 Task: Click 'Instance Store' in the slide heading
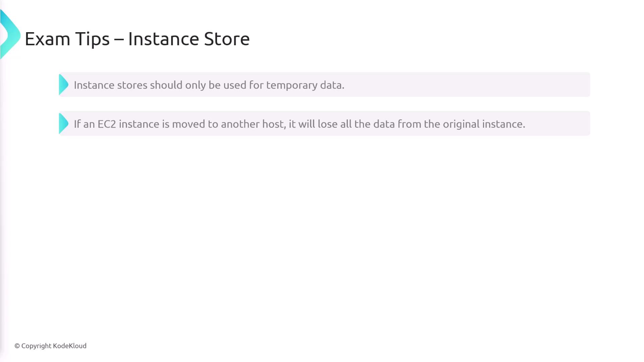189,39
